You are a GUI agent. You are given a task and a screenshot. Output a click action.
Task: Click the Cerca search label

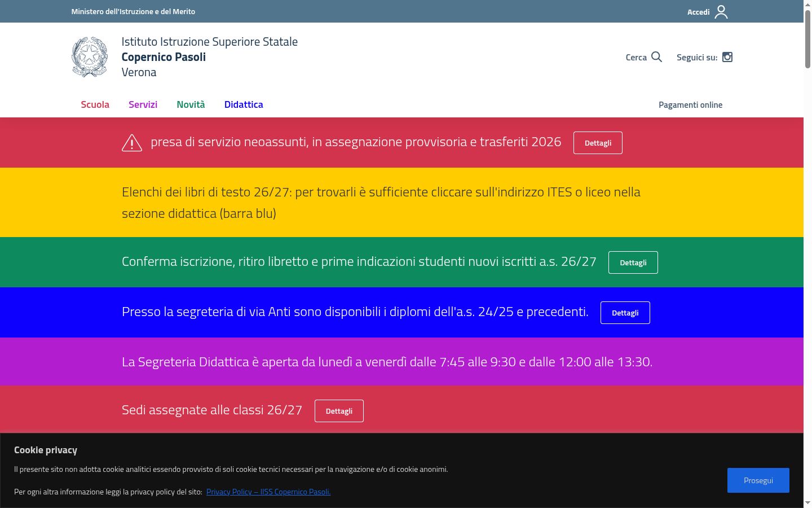[x=636, y=58]
